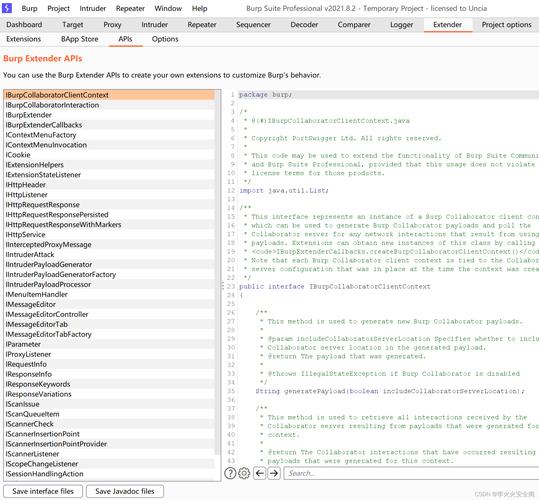Select IHttpRequestResponsePersisted interface
Viewport: 539px width, 500px height.
(109, 214)
